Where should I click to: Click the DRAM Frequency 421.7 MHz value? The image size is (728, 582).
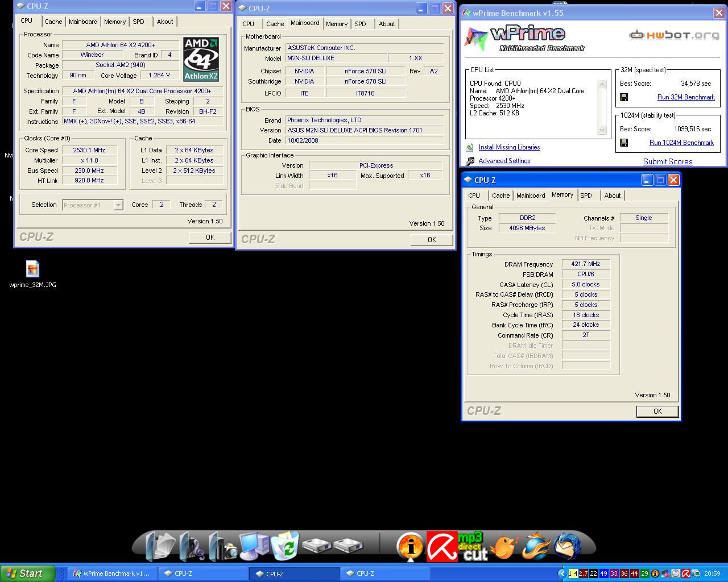[x=586, y=264]
